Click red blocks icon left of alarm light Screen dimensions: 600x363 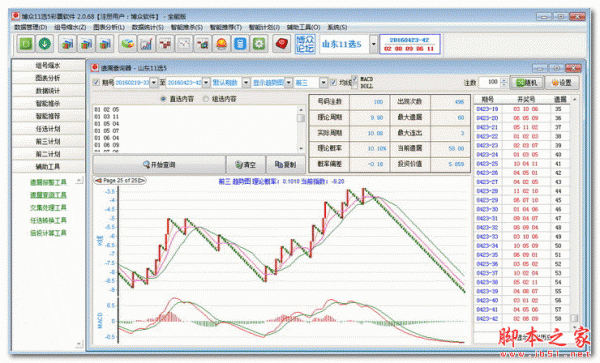click(203, 44)
